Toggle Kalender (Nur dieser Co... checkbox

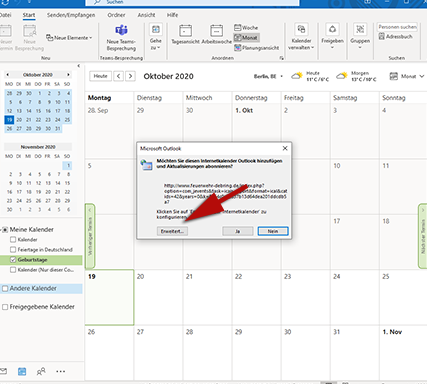[x=13, y=270]
